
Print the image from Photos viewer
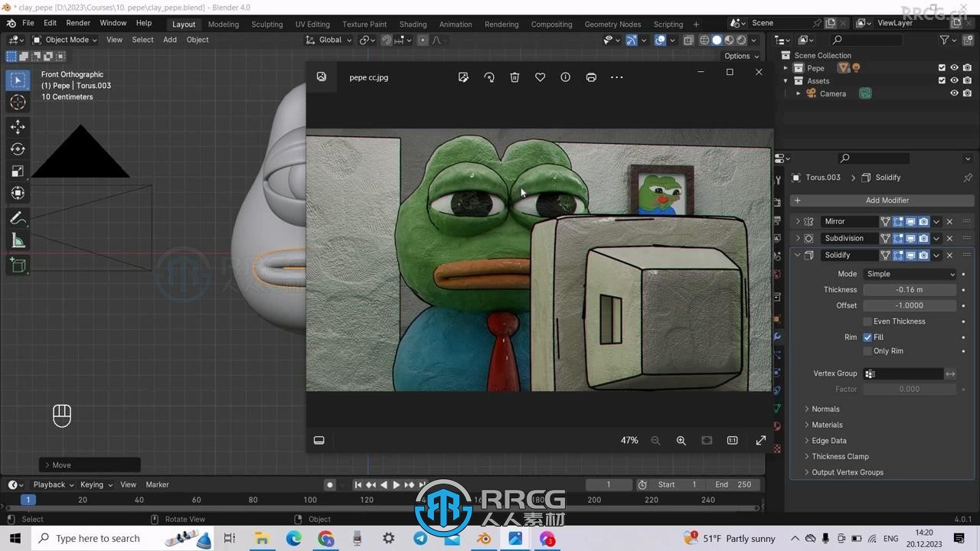pyautogui.click(x=591, y=77)
